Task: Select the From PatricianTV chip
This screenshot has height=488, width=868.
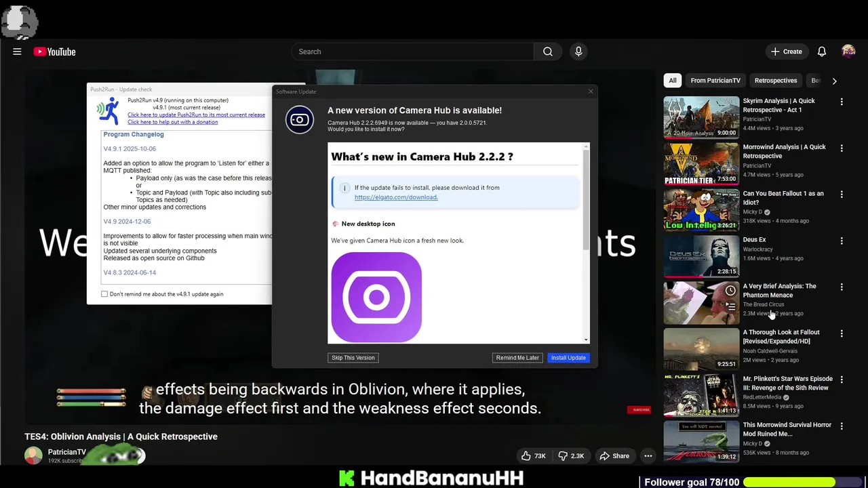Action: point(715,81)
